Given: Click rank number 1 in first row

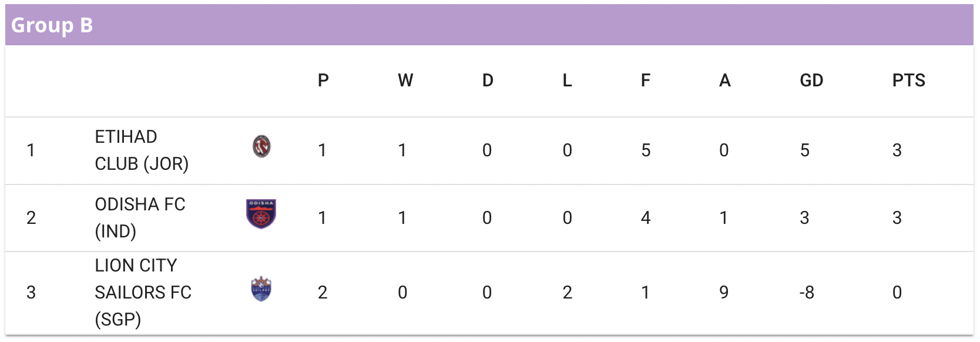Looking at the screenshot, I should point(31,150).
